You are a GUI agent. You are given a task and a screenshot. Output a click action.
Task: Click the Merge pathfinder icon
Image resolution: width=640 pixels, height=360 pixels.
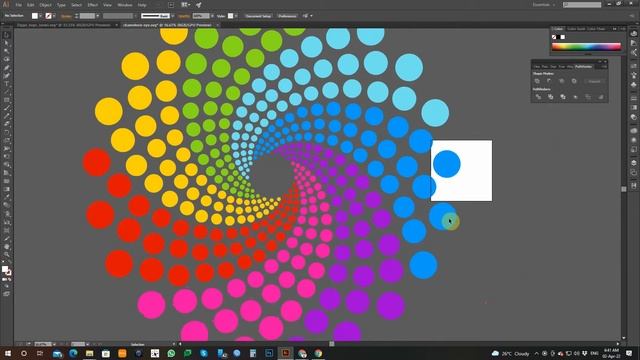coord(563,97)
